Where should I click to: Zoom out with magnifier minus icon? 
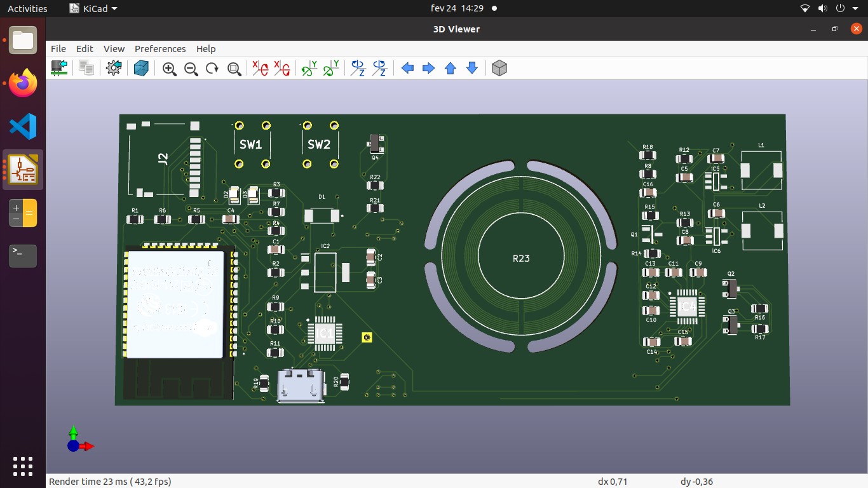(x=191, y=69)
